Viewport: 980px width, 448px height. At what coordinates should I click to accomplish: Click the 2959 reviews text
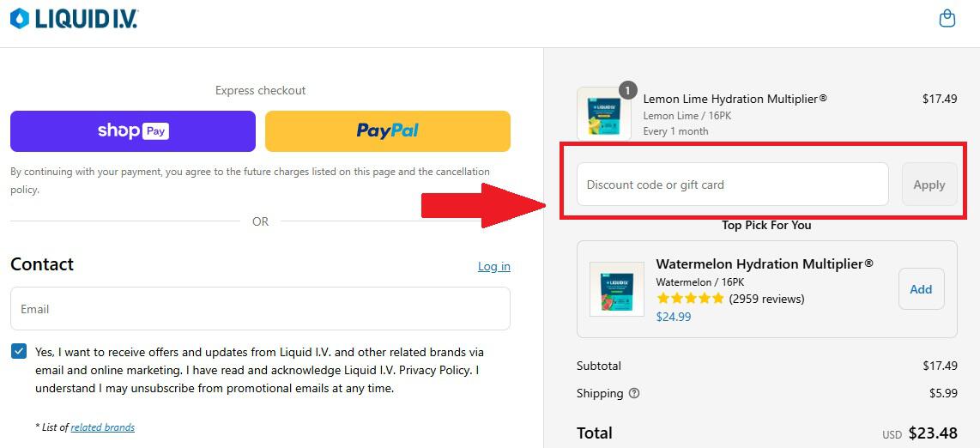[767, 299]
